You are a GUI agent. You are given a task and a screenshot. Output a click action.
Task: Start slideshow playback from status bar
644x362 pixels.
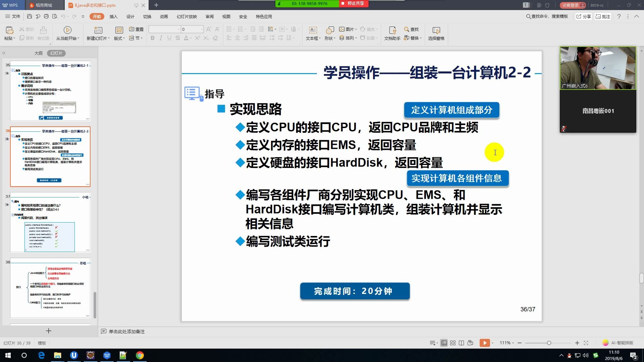(x=485, y=343)
